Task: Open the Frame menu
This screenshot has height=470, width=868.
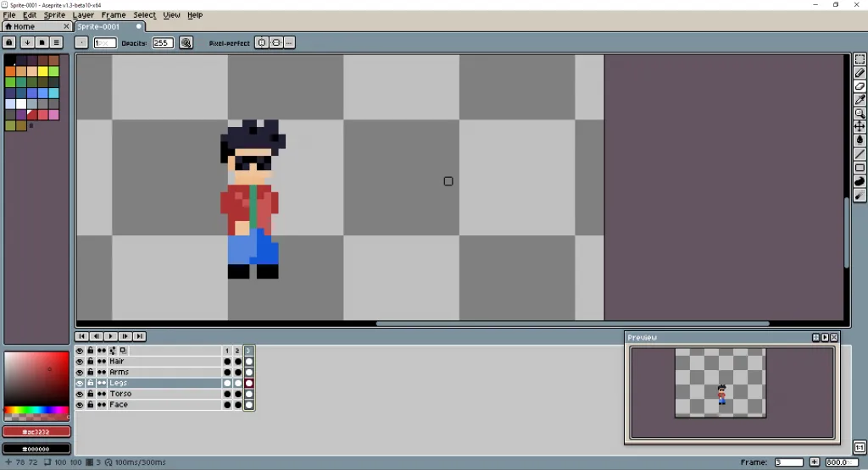Action: [114, 15]
